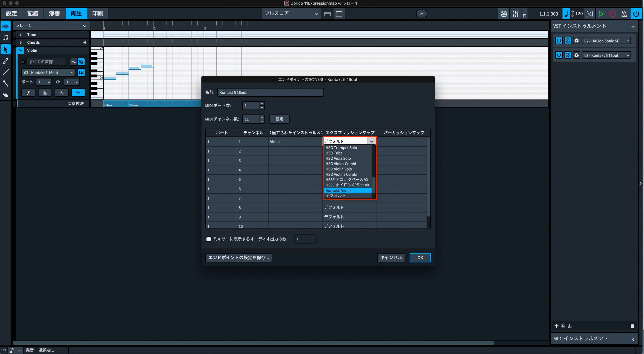Image resolution: width=644 pixels, height=354 pixels.
Task: Expand the Time track
Action: (x=21, y=35)
